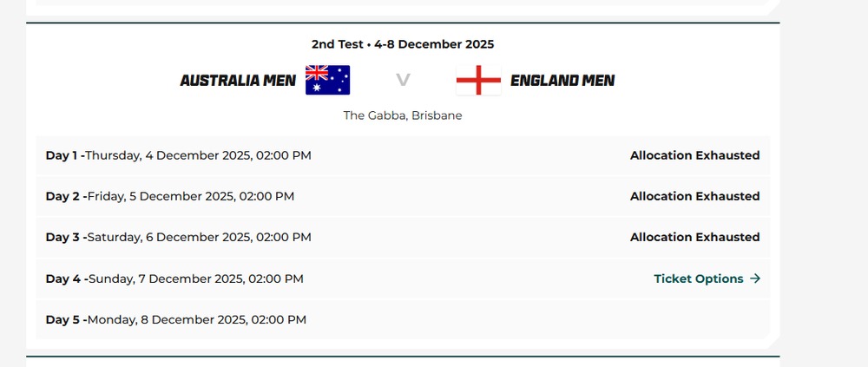Click the Day 3 bold label
This screenshot has height=367, width=868.
(x=62, y=237)
